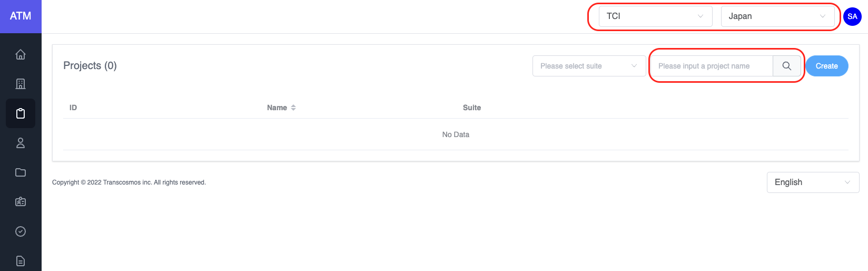Expand the TCI organization dropdown
The width and height of the screenshot is (868, 271).
tap(655, 16)
